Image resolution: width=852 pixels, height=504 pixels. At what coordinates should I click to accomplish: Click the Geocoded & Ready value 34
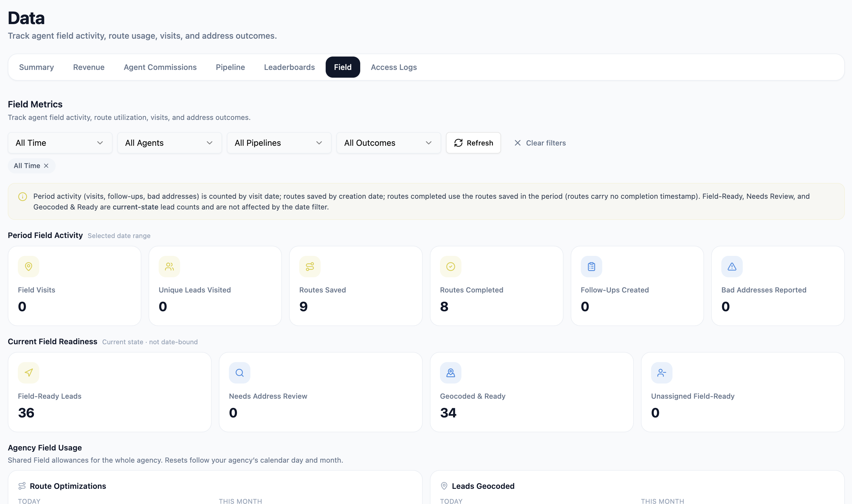(x=448, y=413)
